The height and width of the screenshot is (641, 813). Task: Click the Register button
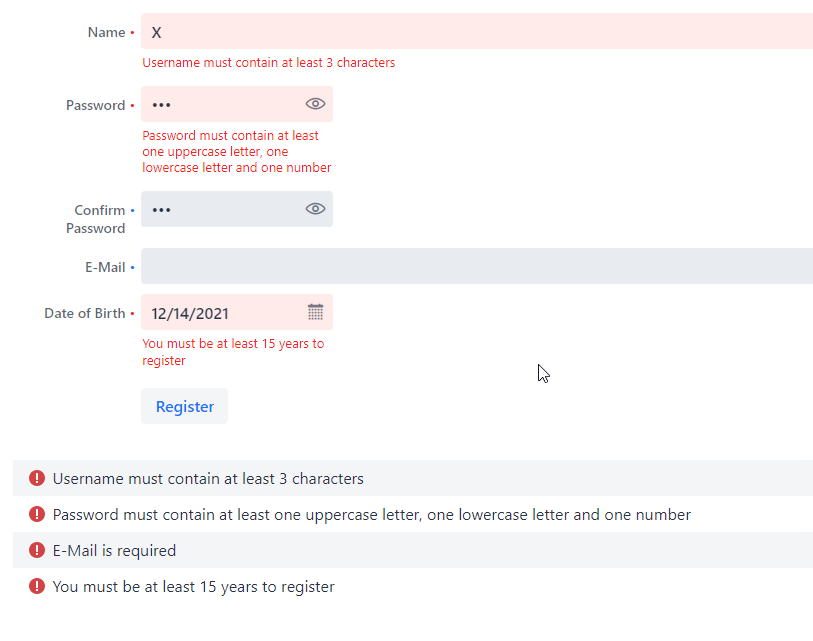tap(185, 406)
